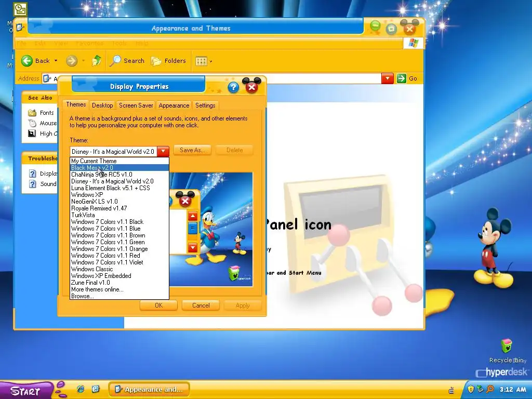
Task: Select the Windows XP theme
Action: pos(119,195)
